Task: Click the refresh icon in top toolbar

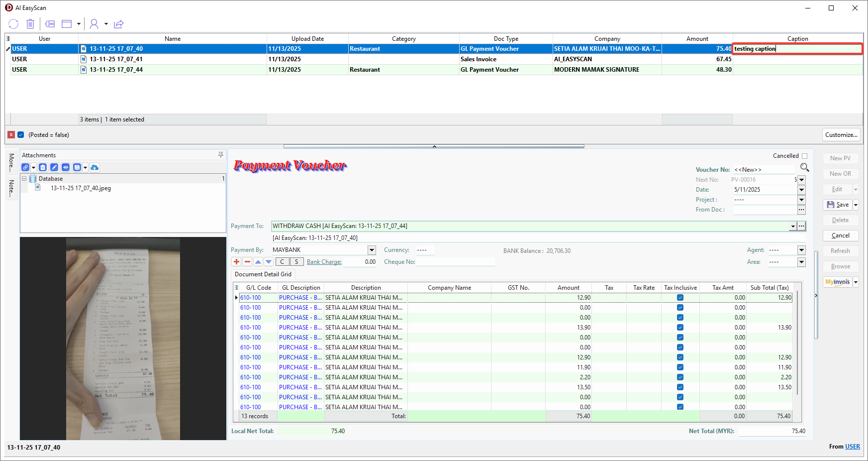Action: (x=13, y=24)
